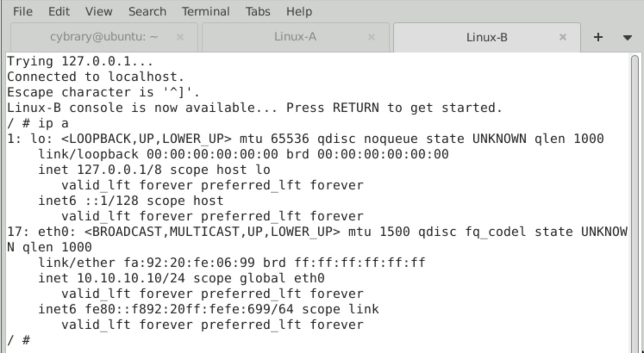Select the Linux-B tab
The image size is (644, 353).
486,37
